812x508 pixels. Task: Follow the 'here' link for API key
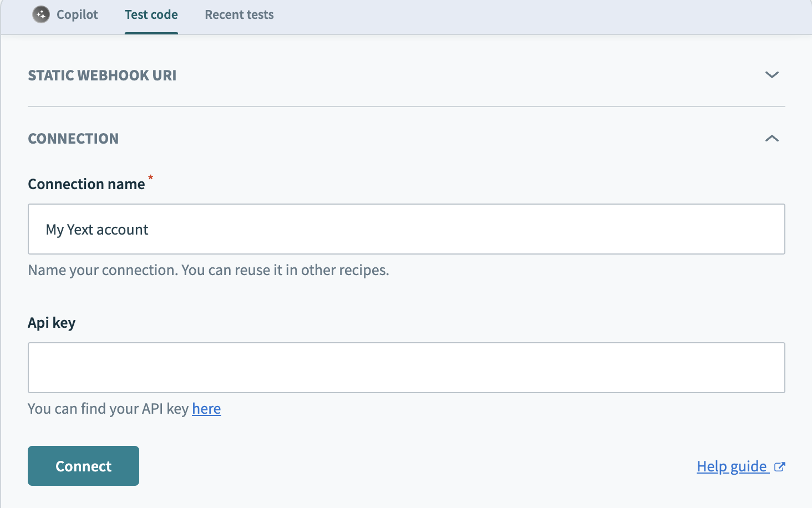206,409
